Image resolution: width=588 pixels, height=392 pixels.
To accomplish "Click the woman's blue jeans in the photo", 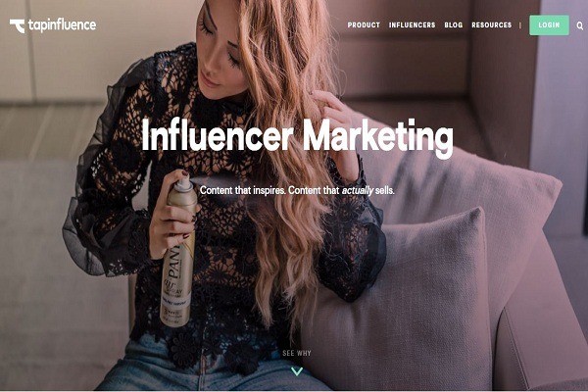I will tap(210, 369).
